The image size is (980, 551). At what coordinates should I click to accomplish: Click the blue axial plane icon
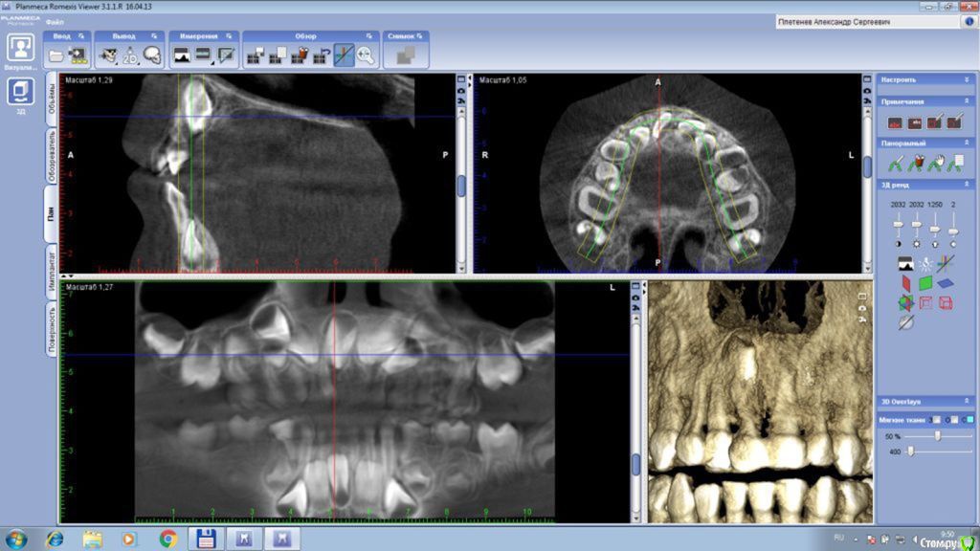pos(946,283)
